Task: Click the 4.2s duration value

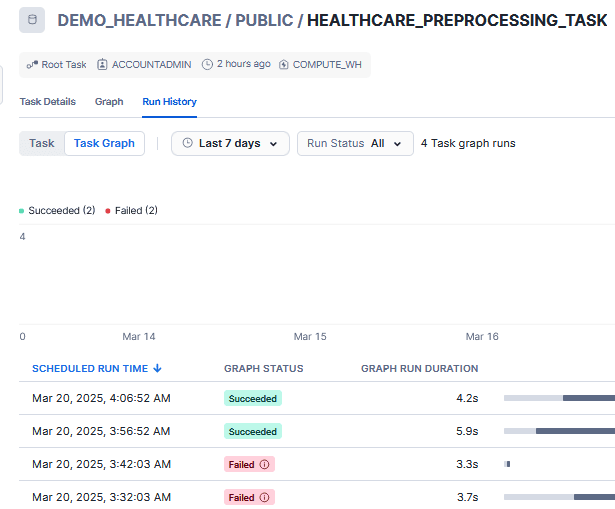Action: tap(467, 398)
